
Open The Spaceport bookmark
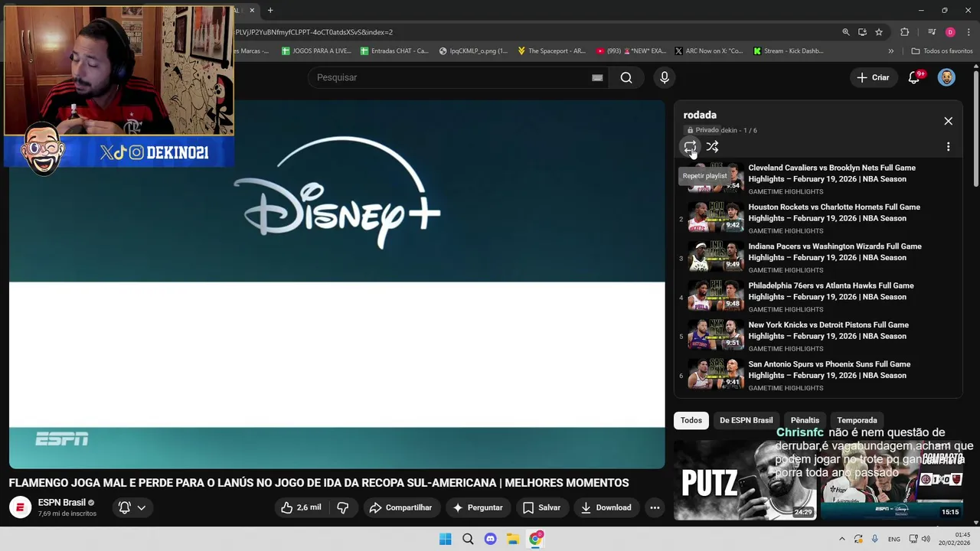tap(551, 51)
